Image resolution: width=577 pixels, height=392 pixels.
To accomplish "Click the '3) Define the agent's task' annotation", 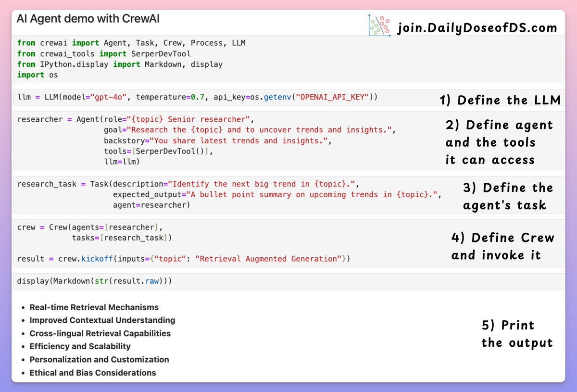I will click(x=508, y=196).
